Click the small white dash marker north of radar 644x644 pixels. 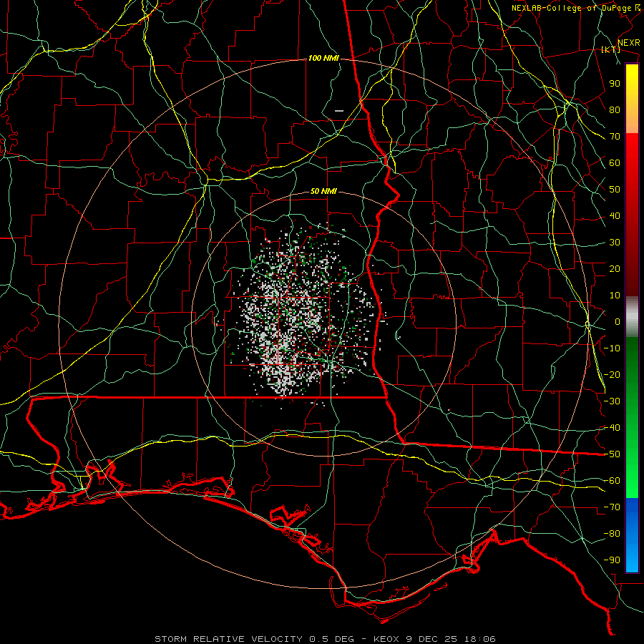pyautogui.click(x=339, y=111)
